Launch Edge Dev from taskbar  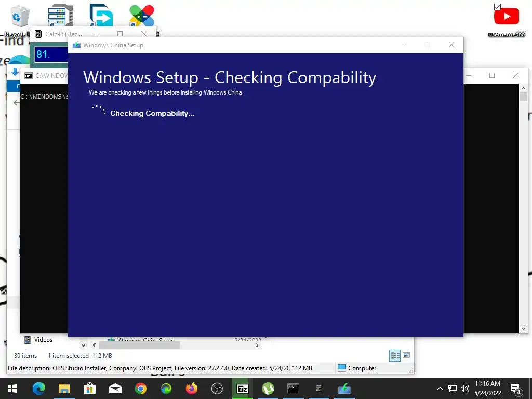click(166, 389)
